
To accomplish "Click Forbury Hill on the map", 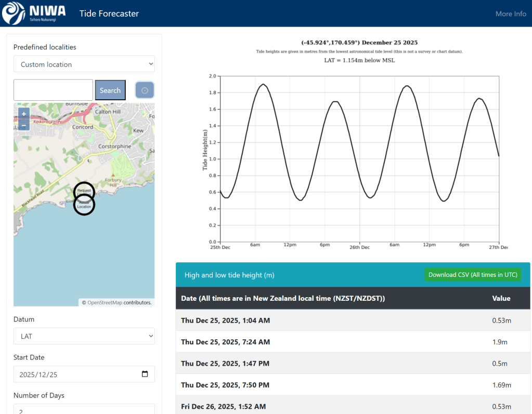I will (113, 183).
